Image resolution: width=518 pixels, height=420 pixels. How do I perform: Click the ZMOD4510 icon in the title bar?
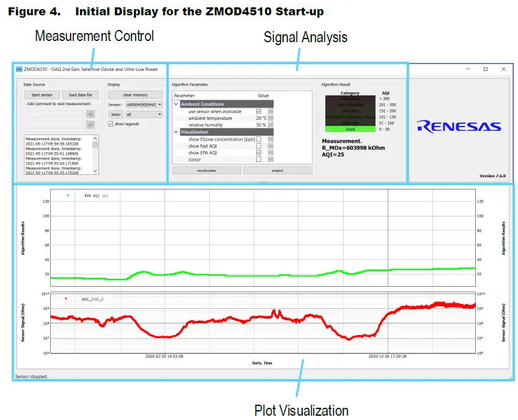(19, 69)
